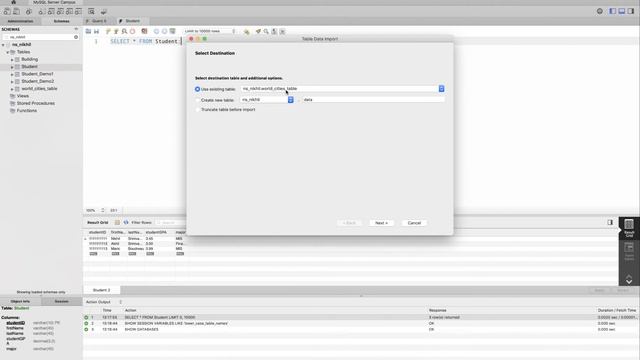
Task: Select the Student table in schema tree
Action: point(29,67)
